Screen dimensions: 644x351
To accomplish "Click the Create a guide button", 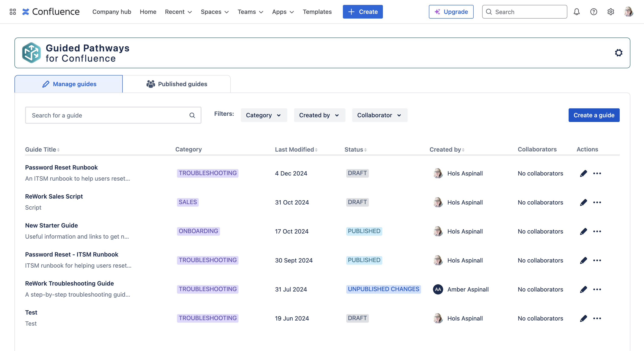I will pos(594,115).
